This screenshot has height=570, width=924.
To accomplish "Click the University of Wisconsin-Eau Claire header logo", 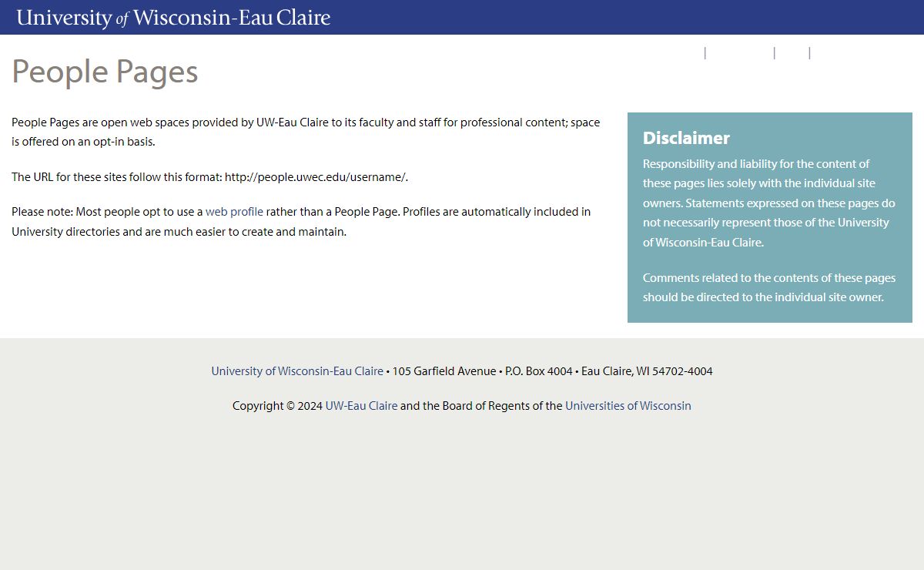I will click(x=173, y=18).
